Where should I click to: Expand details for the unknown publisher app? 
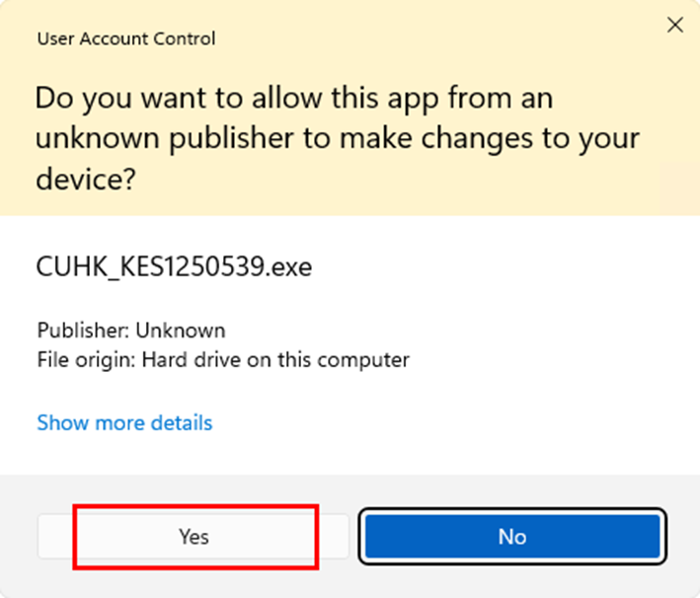124,422
